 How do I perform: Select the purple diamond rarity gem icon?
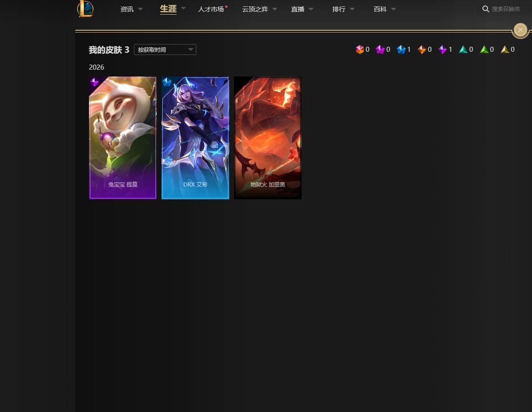[443, 49]
